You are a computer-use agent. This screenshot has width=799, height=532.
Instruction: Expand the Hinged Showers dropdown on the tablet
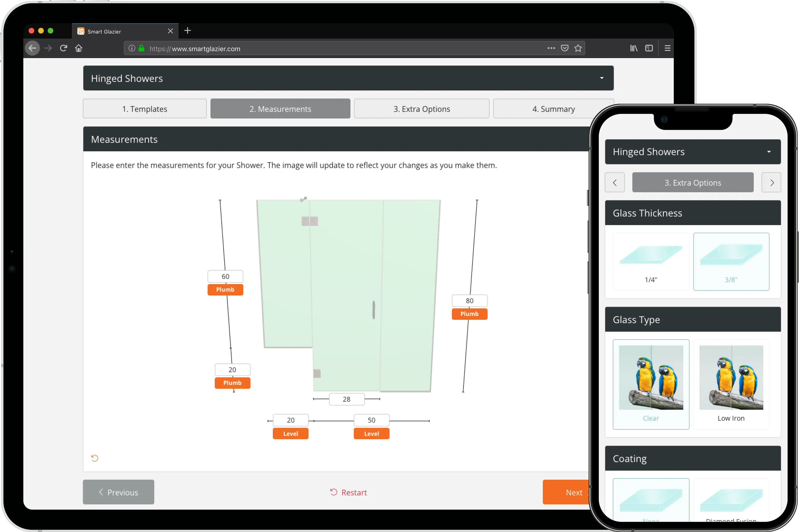coord(348,78)
